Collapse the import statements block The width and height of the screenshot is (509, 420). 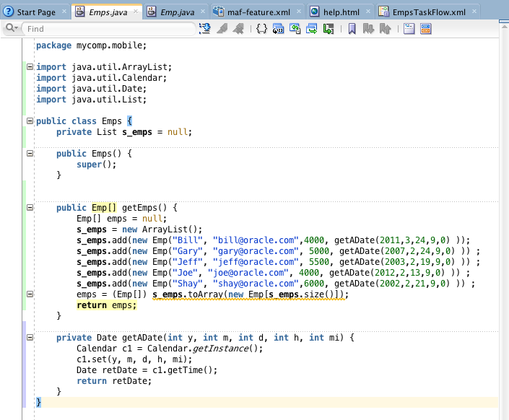tap(30, 67)
